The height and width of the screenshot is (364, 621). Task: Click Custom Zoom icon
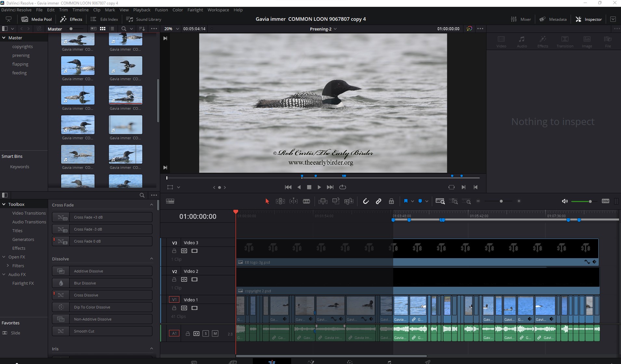coord(466,201)
